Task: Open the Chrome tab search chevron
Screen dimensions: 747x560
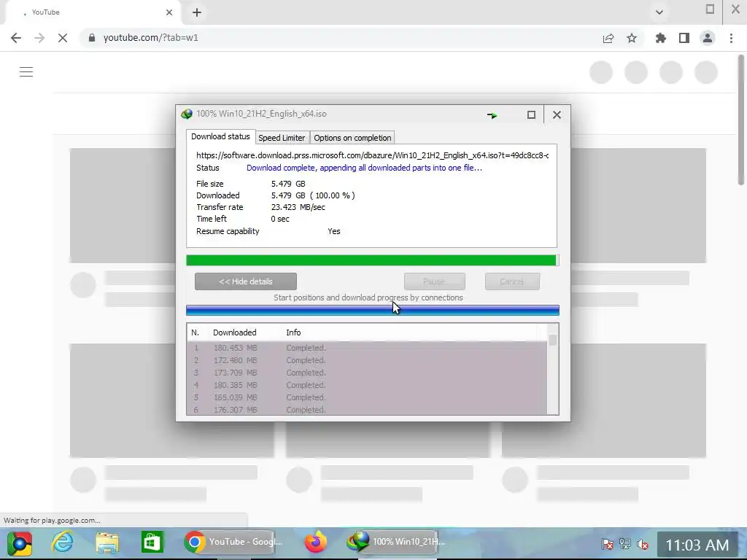Action: pyautogui.click(x=659, y=12)
